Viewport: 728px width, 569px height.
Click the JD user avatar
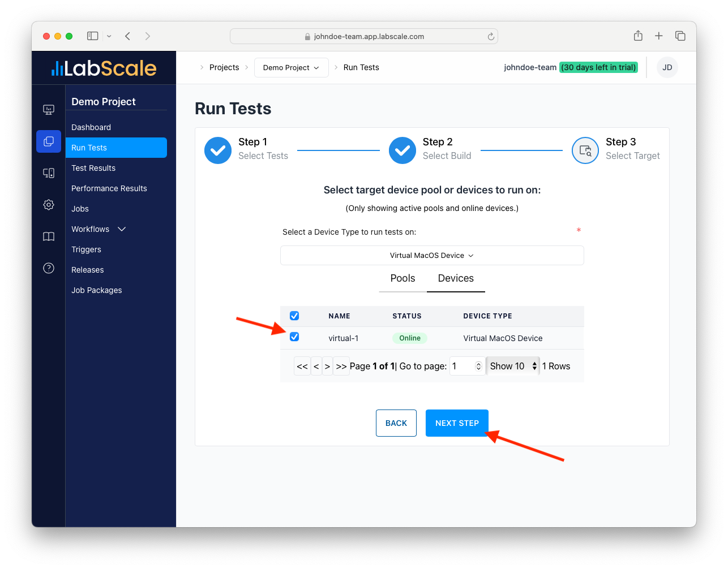pos(667,67)
